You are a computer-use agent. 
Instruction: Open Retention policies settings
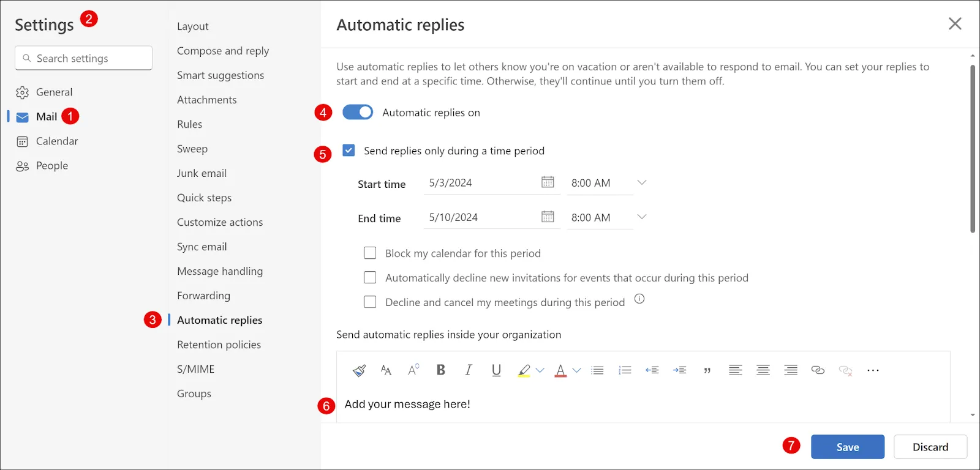[x=219, y=345]
